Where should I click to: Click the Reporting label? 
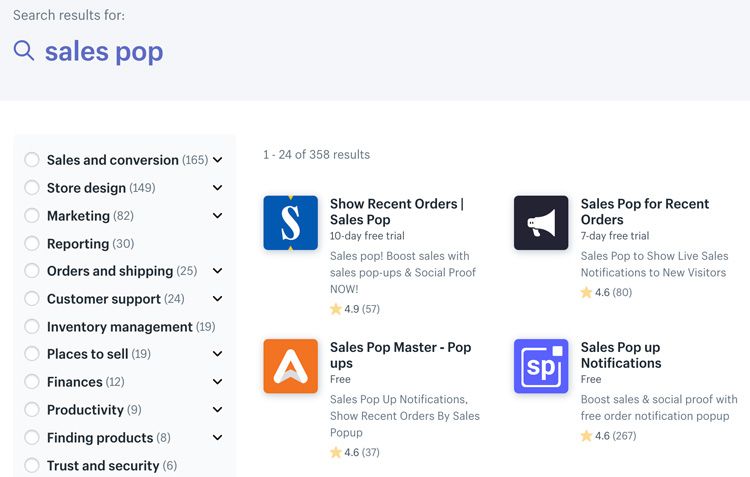pyautogui.click(x=78, y=244)
